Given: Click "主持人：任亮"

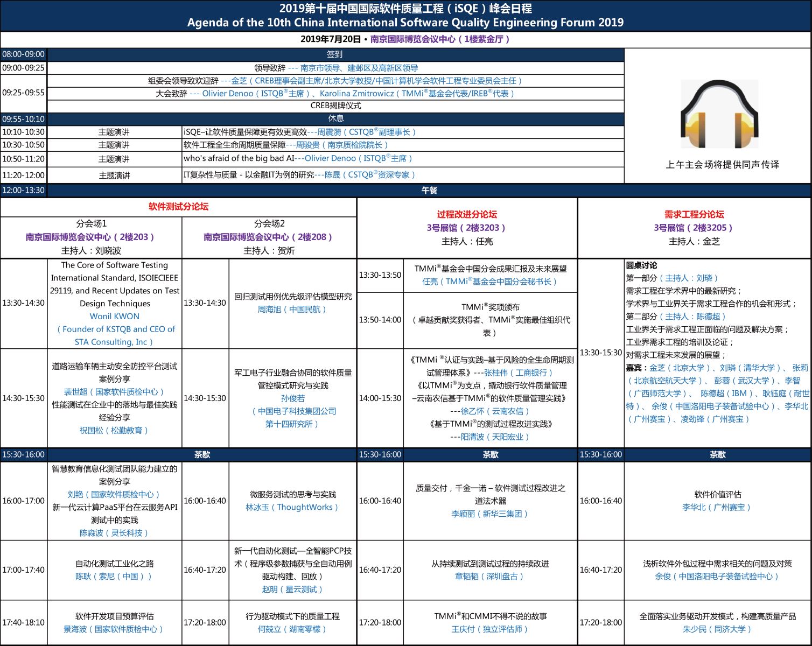Looking at the screenshot, I should tap(467, 241).
